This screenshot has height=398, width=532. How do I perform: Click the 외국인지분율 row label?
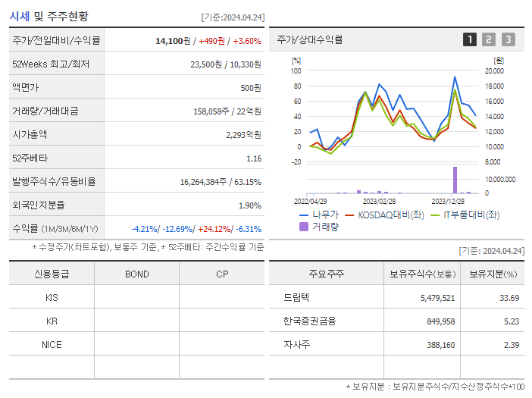click(x=39, y=205)
